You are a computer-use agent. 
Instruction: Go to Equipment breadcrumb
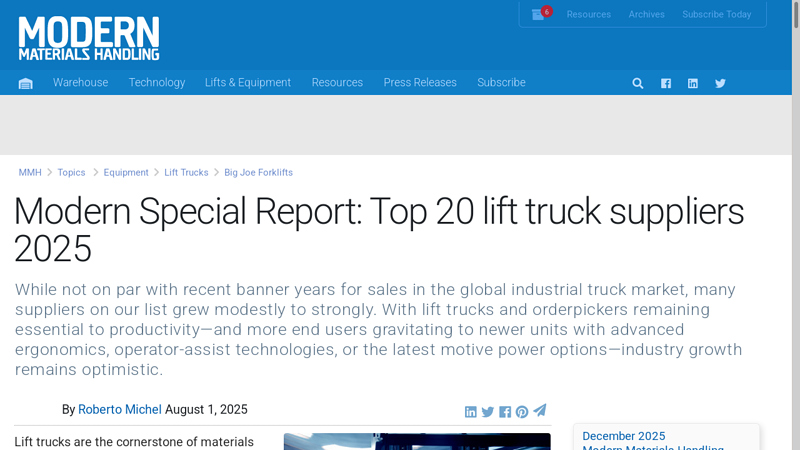126,172
